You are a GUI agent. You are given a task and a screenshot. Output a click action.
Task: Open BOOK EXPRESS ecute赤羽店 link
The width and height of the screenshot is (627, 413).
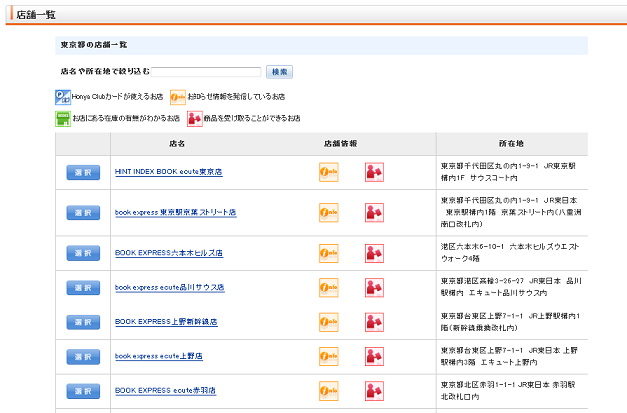coord(165,391)
